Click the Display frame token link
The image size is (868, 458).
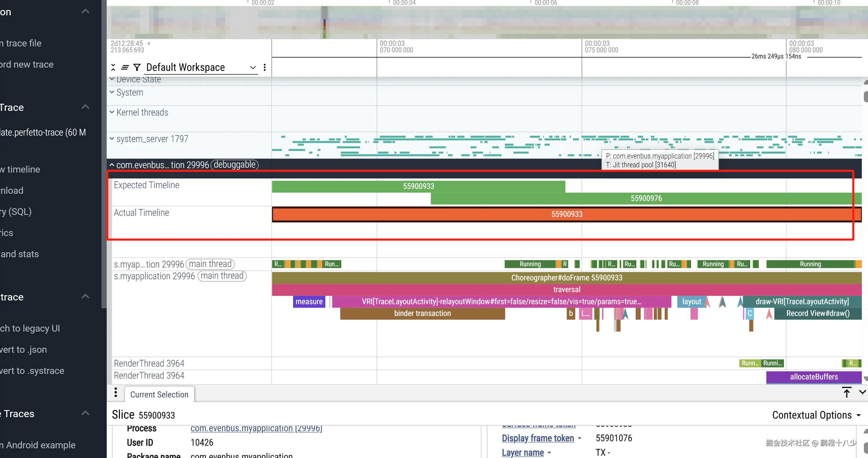538,438
